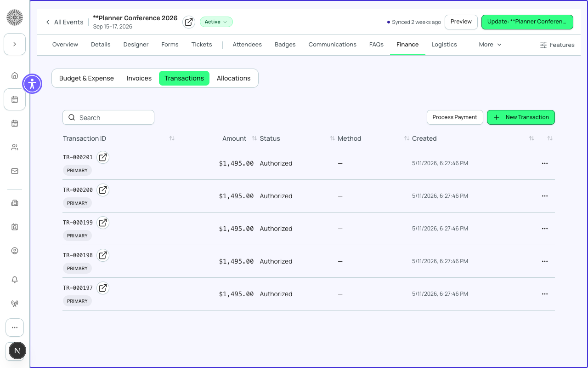588x368 pixels.
Task: Switch to the Designer tab
Action: pyautogui.click(x=136, y=45)
